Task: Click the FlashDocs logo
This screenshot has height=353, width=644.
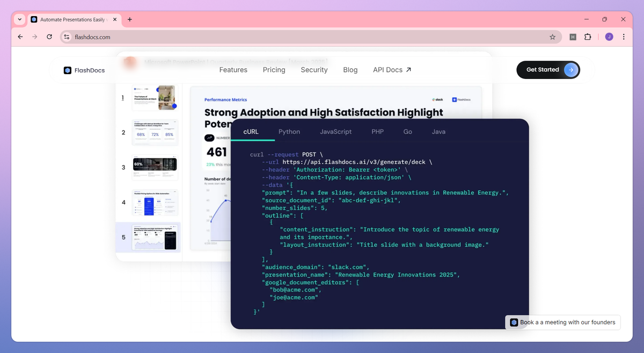Action: 84,70
